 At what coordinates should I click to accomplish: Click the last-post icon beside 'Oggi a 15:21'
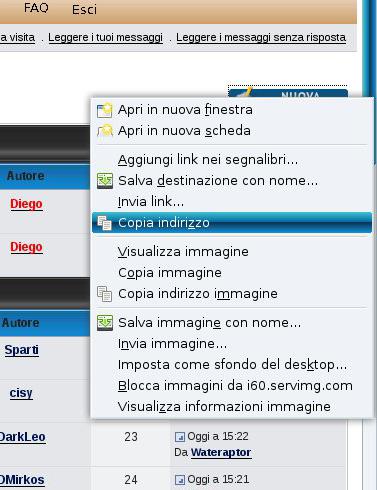click(180, 480)
